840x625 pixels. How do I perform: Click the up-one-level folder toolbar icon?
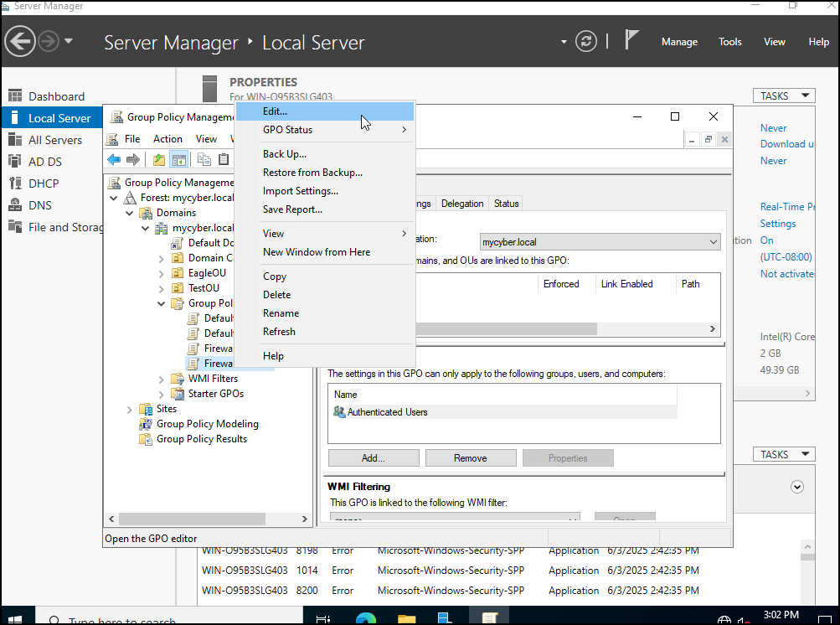click(x=159, y=159)
